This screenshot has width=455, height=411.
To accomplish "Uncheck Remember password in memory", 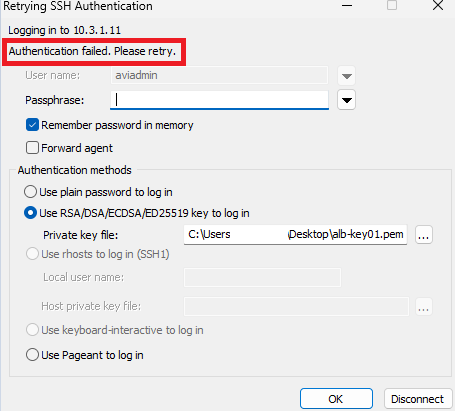I will [x=32, y=125].
